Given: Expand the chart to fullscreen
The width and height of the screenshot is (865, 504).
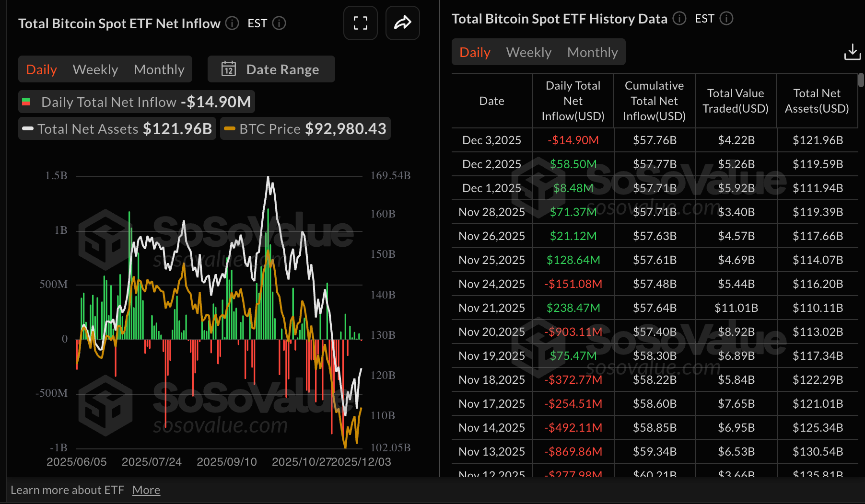Looking at the screenshot, I should coord(360,23).
